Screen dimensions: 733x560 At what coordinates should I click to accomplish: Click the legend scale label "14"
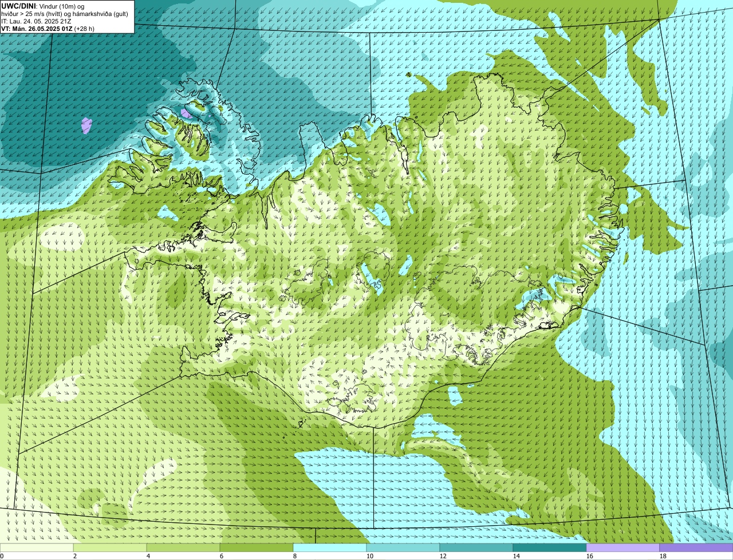point(517,556)
